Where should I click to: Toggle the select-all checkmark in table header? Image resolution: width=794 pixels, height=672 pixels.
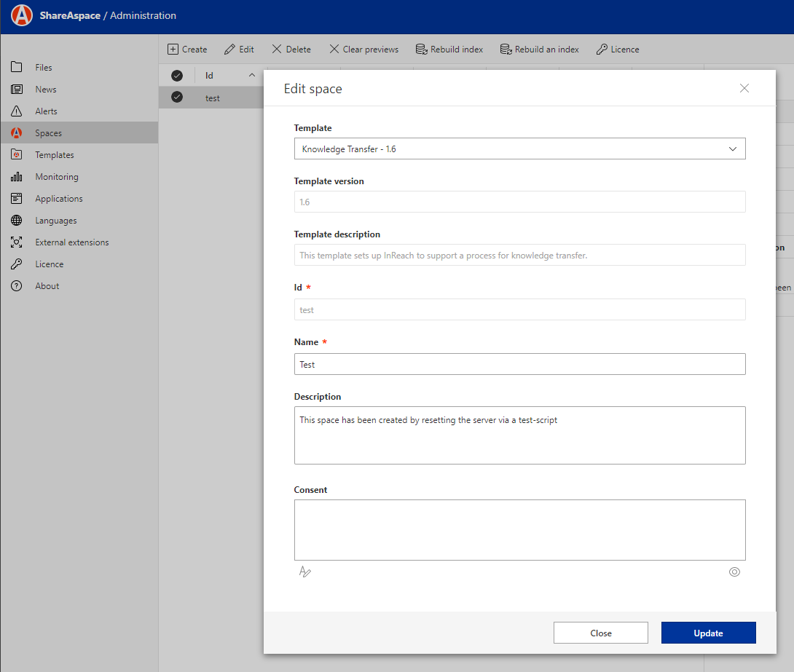pyautogui.click(x=177, y=76)
